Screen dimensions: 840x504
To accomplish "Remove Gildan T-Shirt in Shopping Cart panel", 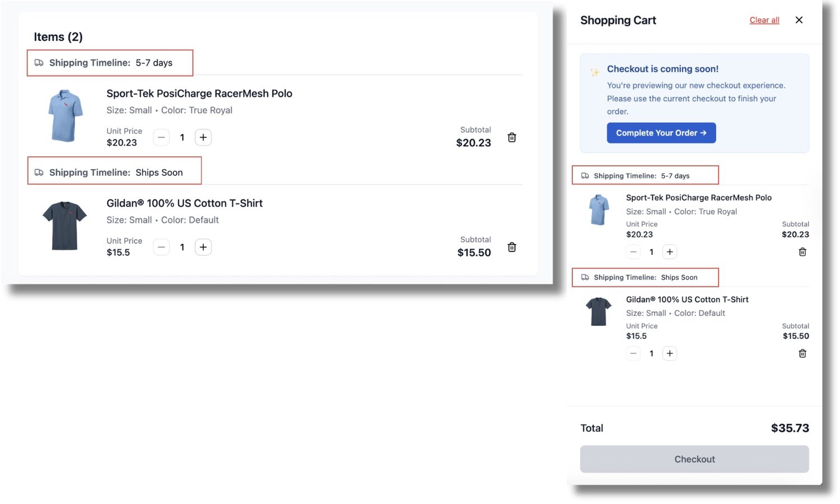I will tap(802, 353).
